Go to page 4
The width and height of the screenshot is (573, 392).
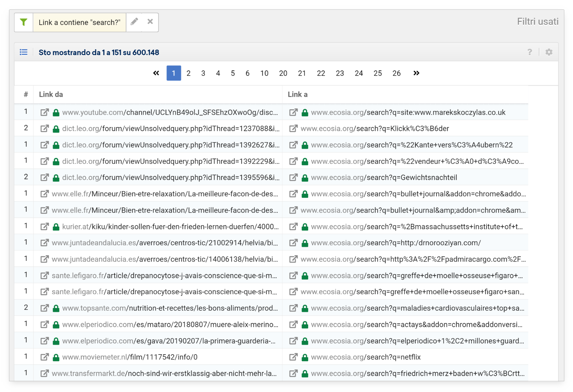[x=218, y=73]
